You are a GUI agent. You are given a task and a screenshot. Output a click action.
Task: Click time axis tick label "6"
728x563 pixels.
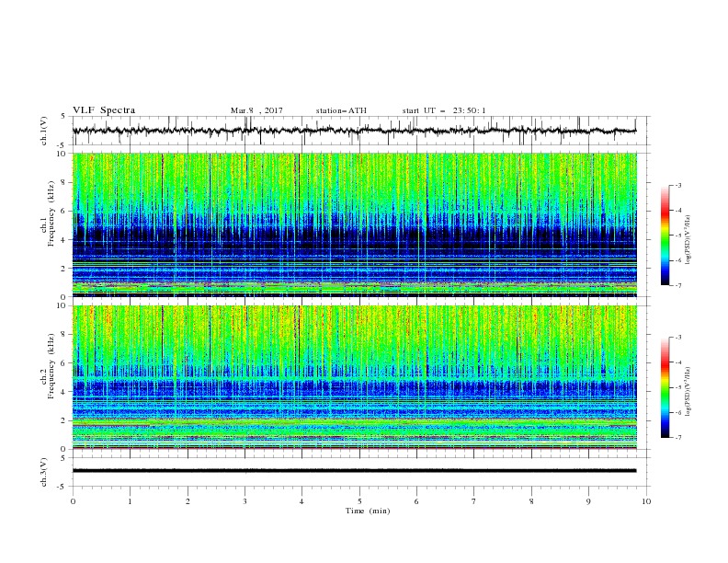tap(416, 501)
